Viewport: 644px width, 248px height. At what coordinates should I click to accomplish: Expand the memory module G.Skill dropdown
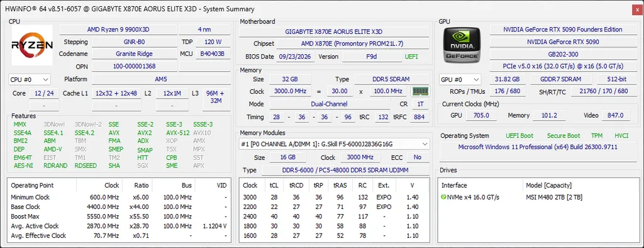point(335,144)
